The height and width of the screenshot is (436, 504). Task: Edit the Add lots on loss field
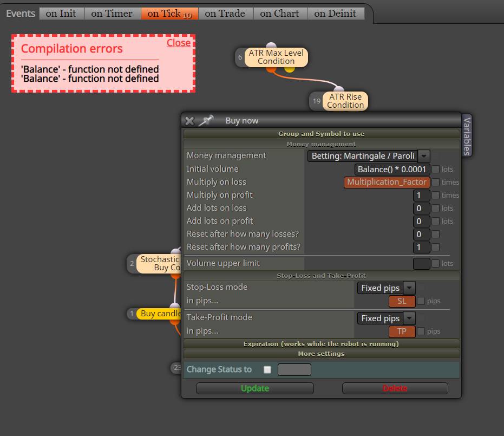[421, 209]
